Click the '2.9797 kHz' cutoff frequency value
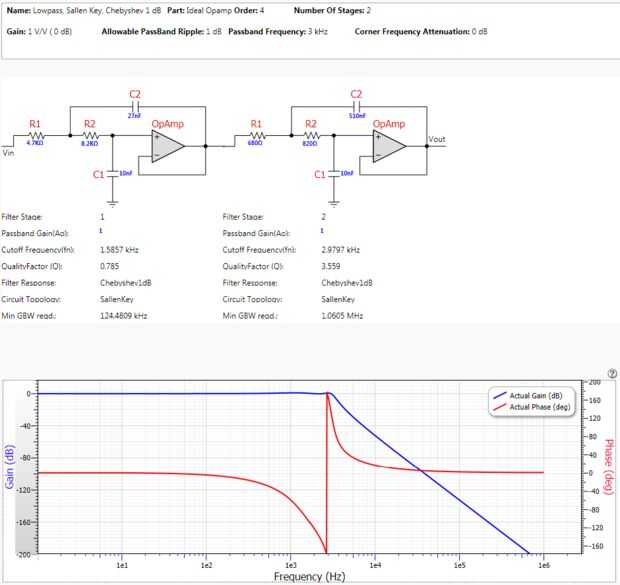 [x=340, y=250]
